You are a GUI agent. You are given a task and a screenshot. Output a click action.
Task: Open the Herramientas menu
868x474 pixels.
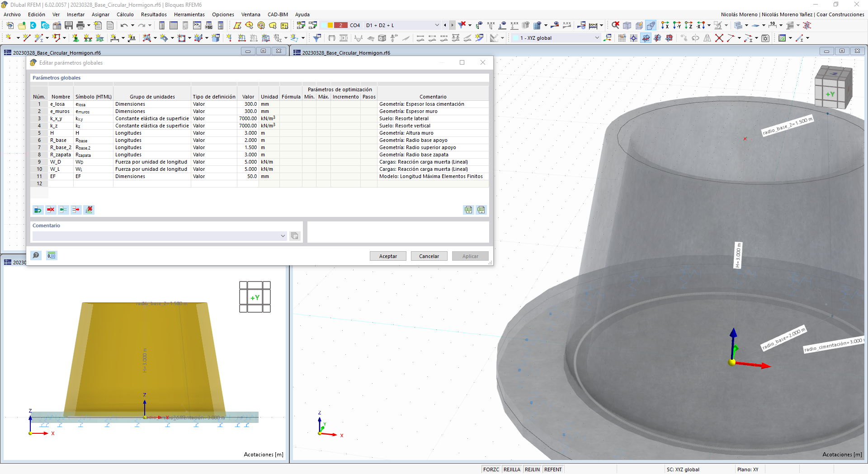(x=189, y=14)
